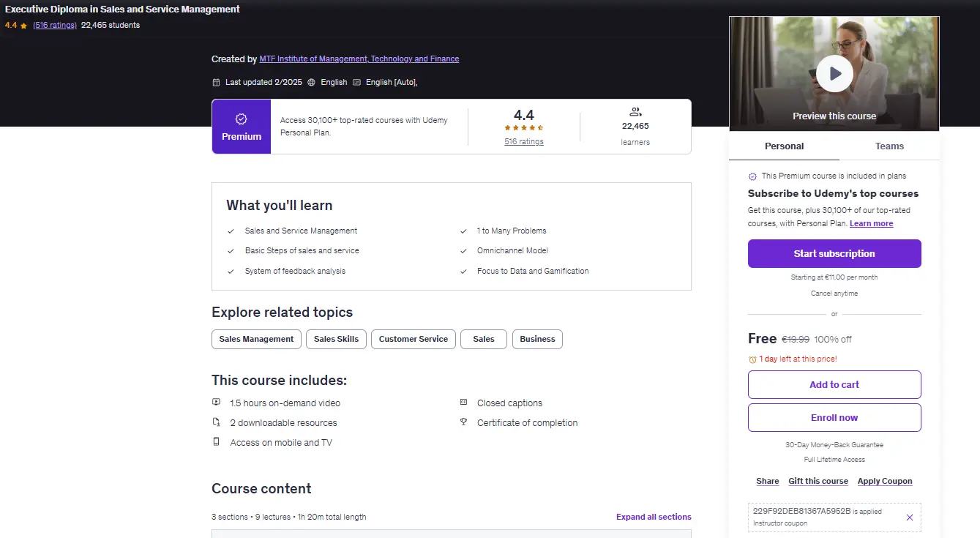Click the learners people icon above 22,465

(x=635, y=112)
